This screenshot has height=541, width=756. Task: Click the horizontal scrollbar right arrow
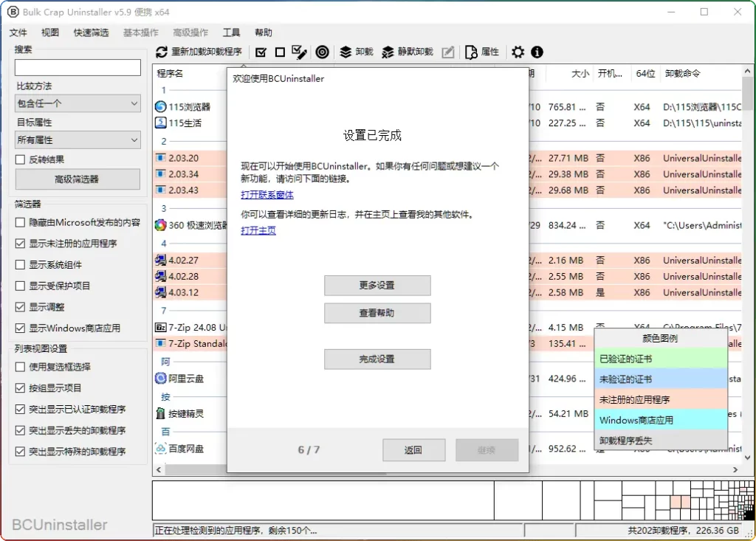coord(735,469)
